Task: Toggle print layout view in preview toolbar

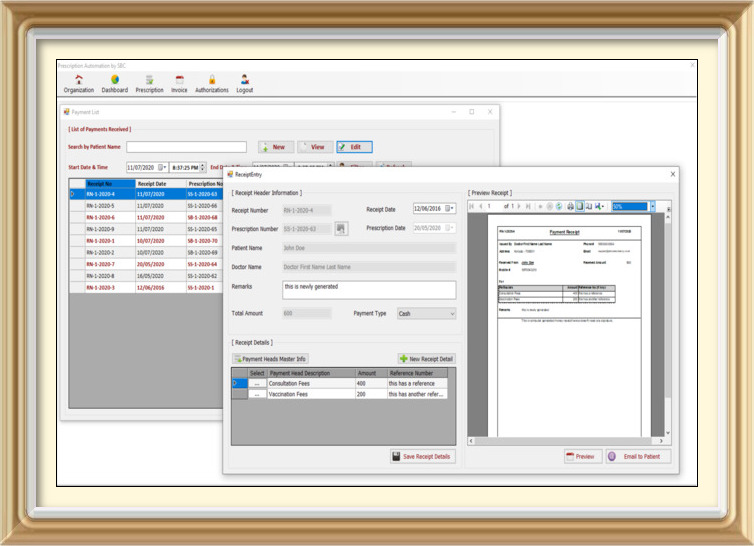Action: 579,206
